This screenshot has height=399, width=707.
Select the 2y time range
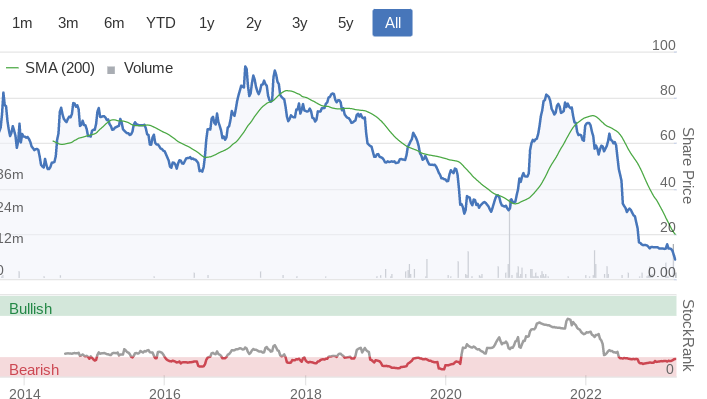click(x=253, y=23)
